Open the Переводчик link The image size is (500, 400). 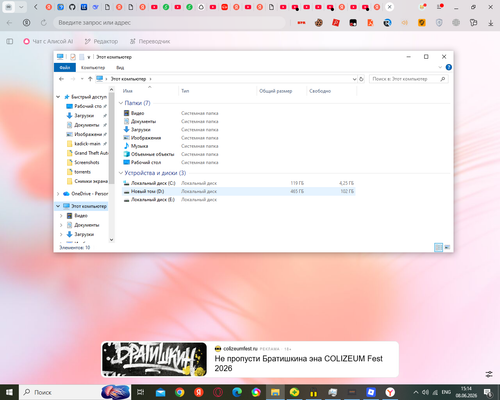150,41
